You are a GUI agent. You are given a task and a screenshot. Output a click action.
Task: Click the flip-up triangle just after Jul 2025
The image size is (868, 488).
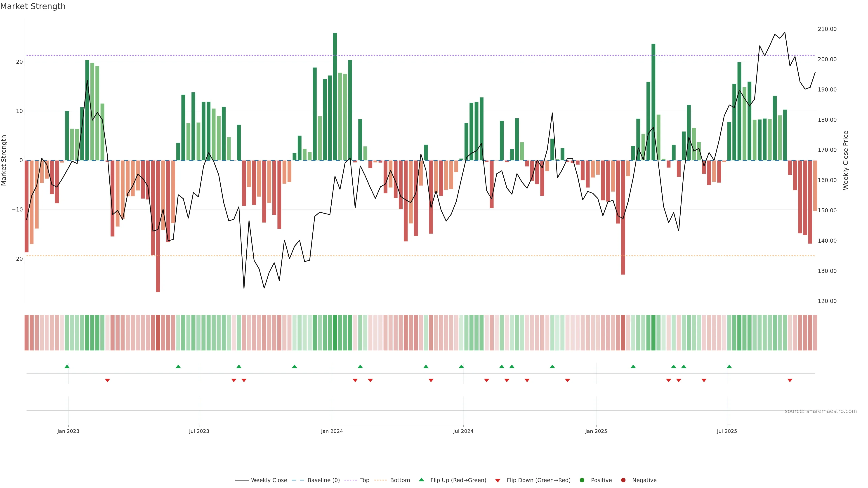(x=729, y=366)
